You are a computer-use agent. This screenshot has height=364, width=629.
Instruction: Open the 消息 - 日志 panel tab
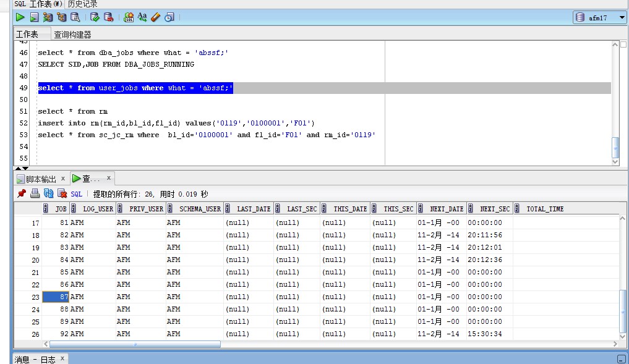click(x=35, y=359)
